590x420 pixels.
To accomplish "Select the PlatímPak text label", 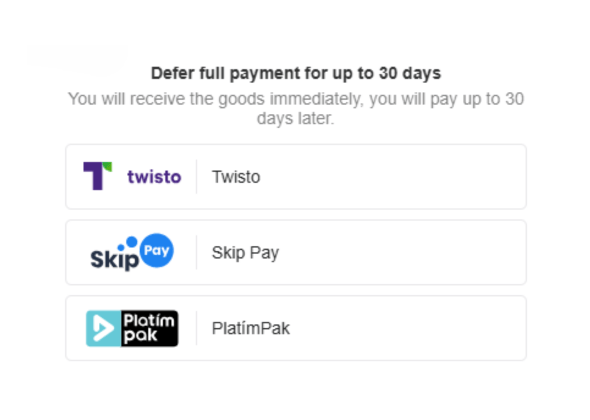I will click(x=251, y=329).
